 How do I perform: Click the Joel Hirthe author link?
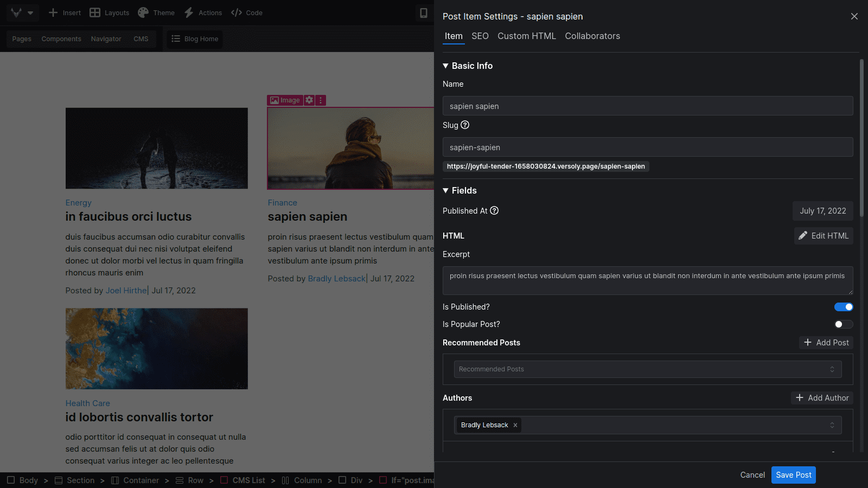126,291
